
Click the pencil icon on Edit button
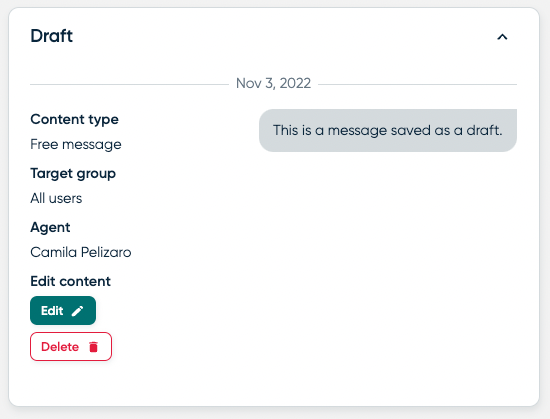pyautogui.click(x=78, y=311)
